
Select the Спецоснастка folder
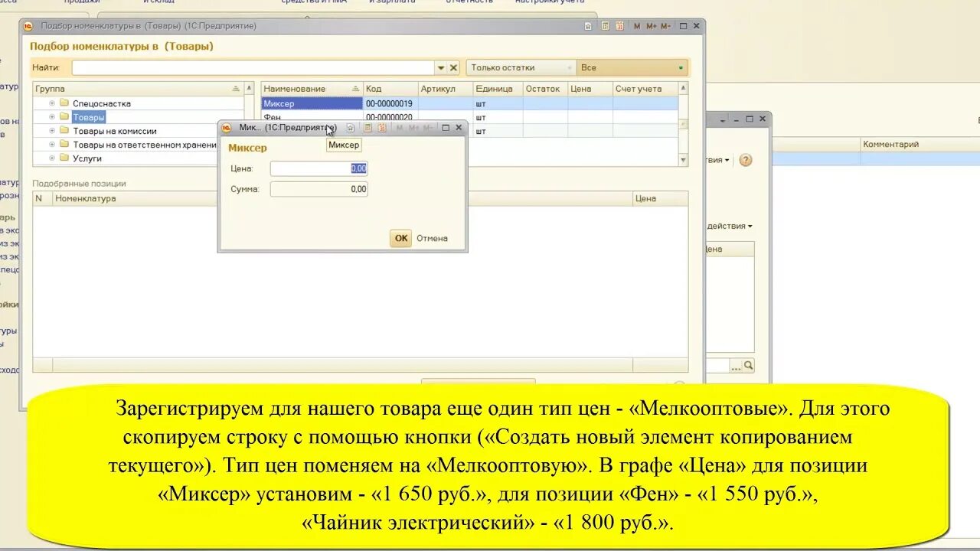click(x=101, y=103)
